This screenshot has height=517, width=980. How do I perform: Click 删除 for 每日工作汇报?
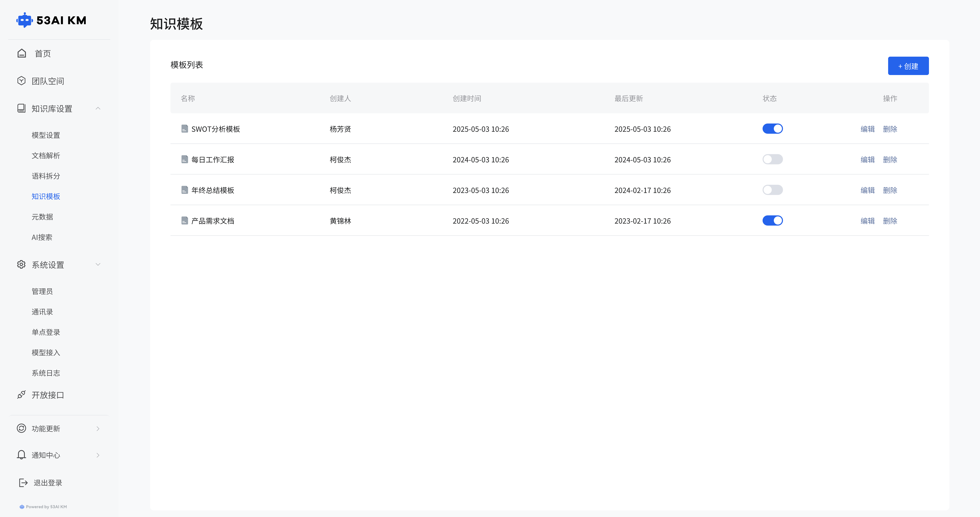tap(890, 160)
